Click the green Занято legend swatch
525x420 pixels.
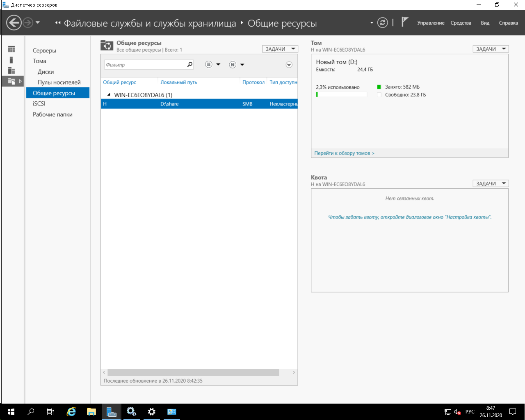pyautogui.click(x=379, y=87)
